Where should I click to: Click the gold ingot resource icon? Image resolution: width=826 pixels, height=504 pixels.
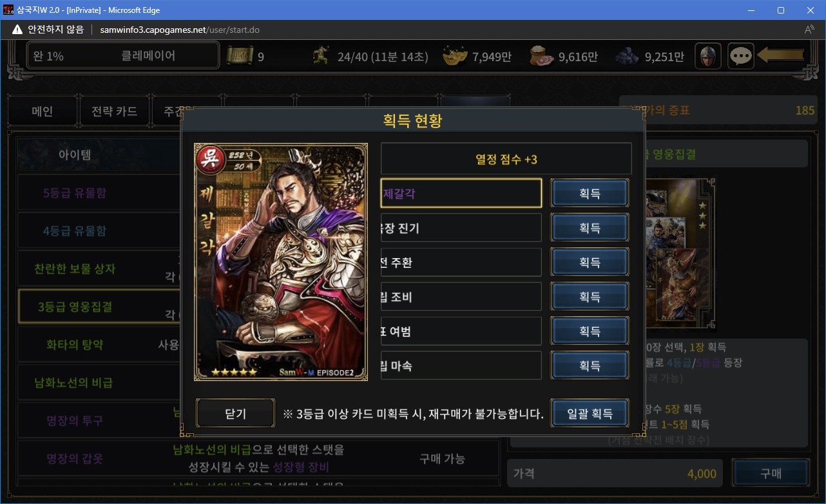tap(455, 57)
